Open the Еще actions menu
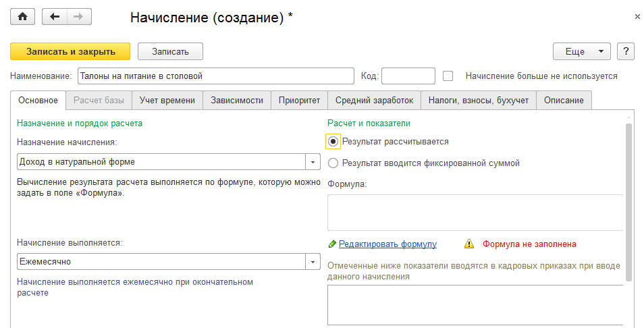 click(x=581, y=51)
